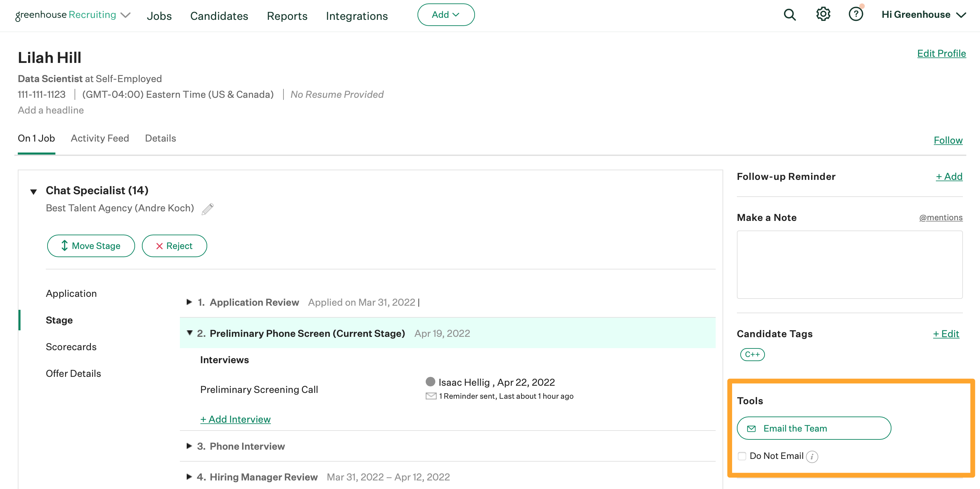The height and width of the screenshot is (489, 980).
Task: Expand the Hiring Manager Review stage
Action: click(x=189, y=477)
